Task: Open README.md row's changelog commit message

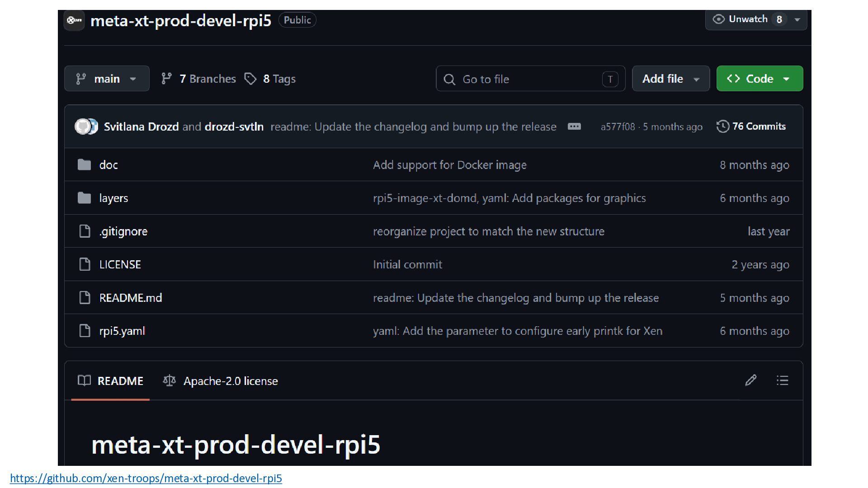Action: [x=516, y=298]
